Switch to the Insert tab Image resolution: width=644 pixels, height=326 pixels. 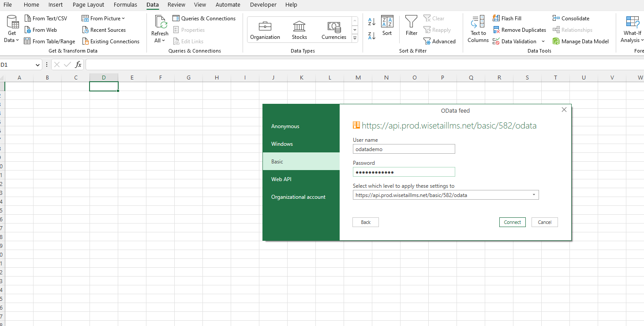coord(56,5)
